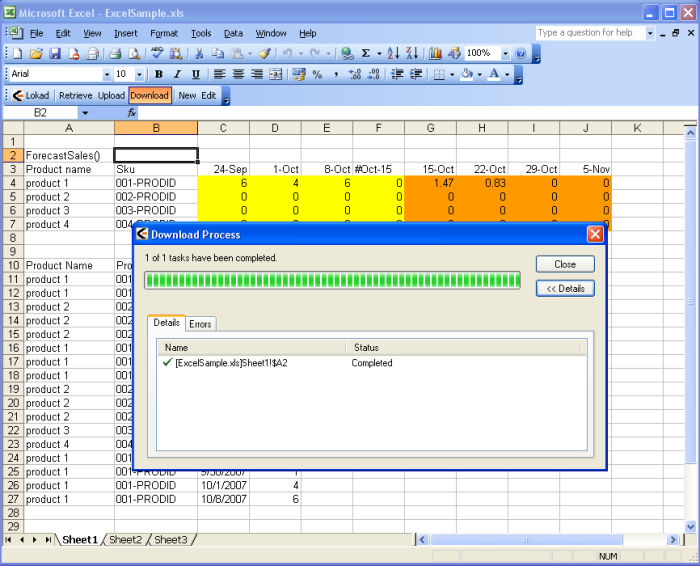Open the Chart Wizard icon
Screen dimensions: 700x566
click(x=435, y=54)
